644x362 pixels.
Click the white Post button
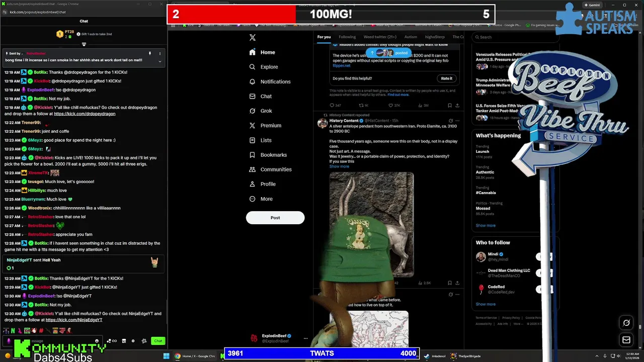(275, 218)
